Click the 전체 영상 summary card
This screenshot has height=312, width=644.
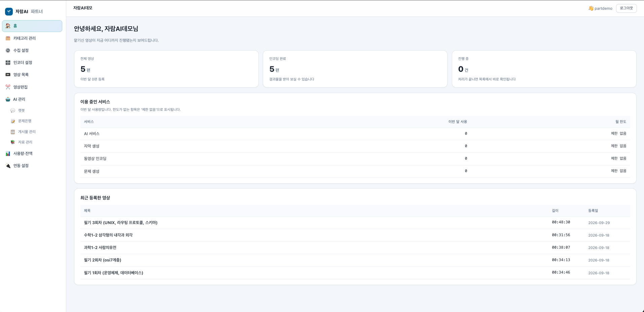click(166, 69)
